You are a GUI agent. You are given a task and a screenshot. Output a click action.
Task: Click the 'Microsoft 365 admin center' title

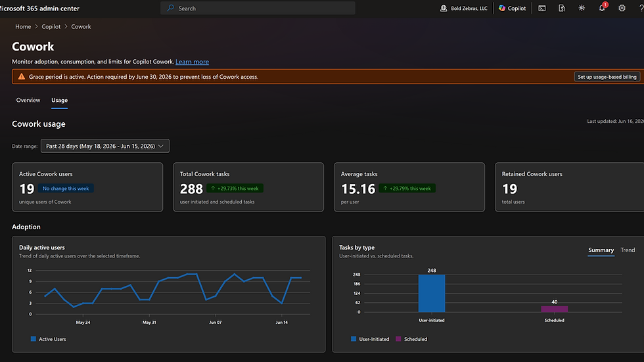tap(40, 8)
